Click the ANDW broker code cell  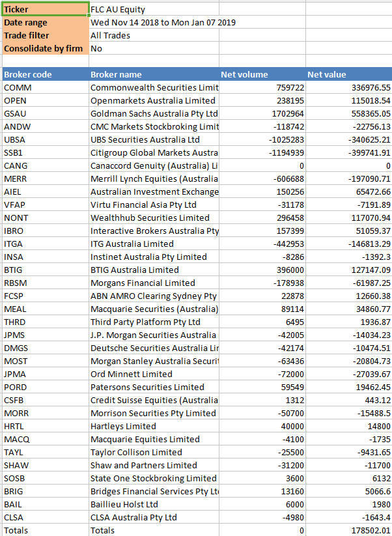coord(45,126)
